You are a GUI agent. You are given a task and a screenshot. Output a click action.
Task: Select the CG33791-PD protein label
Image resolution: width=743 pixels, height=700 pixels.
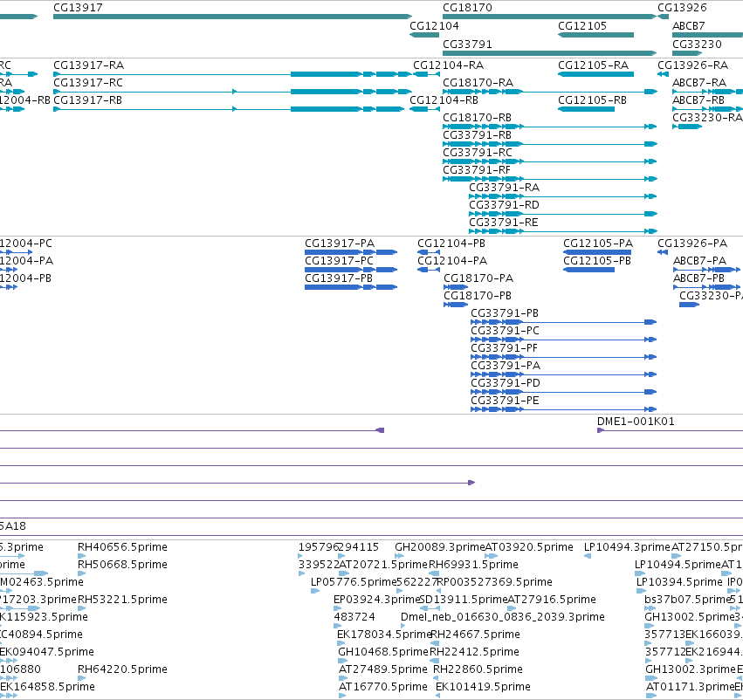[x=506, y=383]
